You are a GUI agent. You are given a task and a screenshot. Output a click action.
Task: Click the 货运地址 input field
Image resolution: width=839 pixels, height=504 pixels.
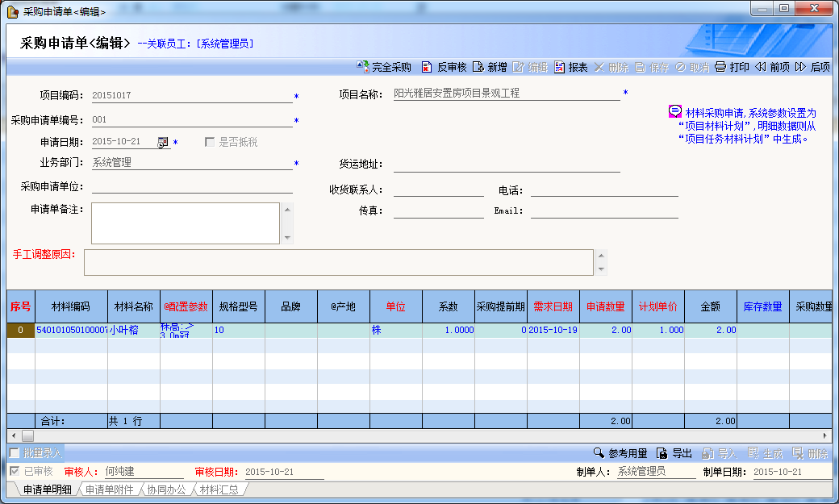(x=506, y=165)
